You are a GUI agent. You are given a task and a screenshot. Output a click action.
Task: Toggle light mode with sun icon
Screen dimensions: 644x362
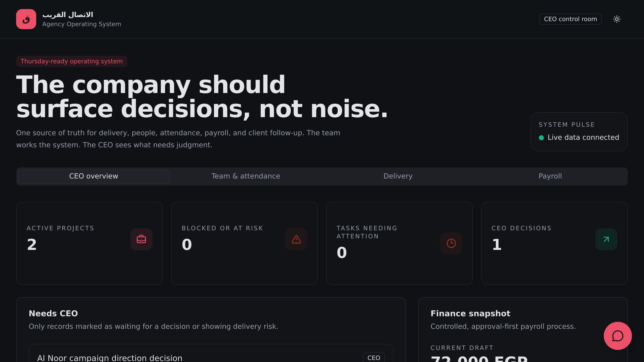tap(617, 19)
